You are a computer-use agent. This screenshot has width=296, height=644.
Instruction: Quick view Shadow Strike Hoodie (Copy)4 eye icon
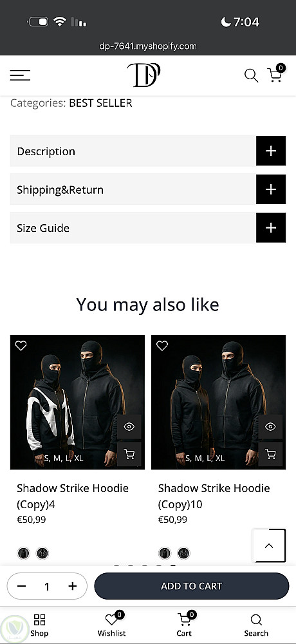point(129,427)
